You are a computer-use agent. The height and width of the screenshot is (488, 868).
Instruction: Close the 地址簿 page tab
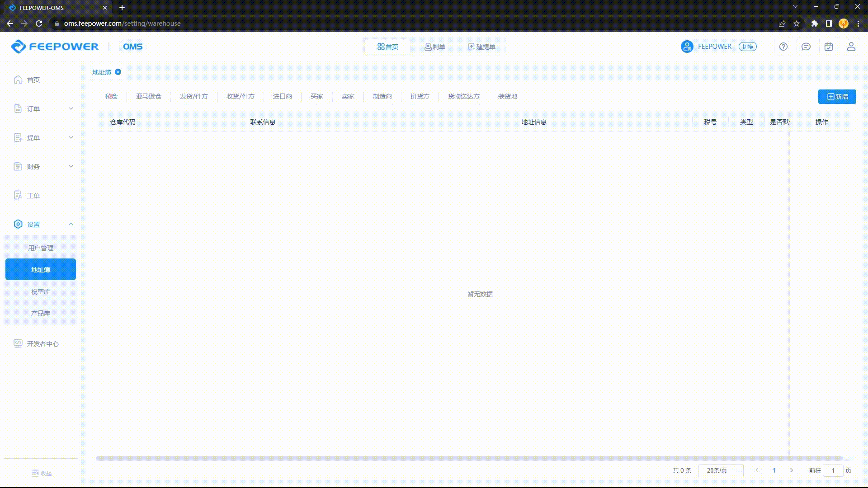click(x=118, y=72)
